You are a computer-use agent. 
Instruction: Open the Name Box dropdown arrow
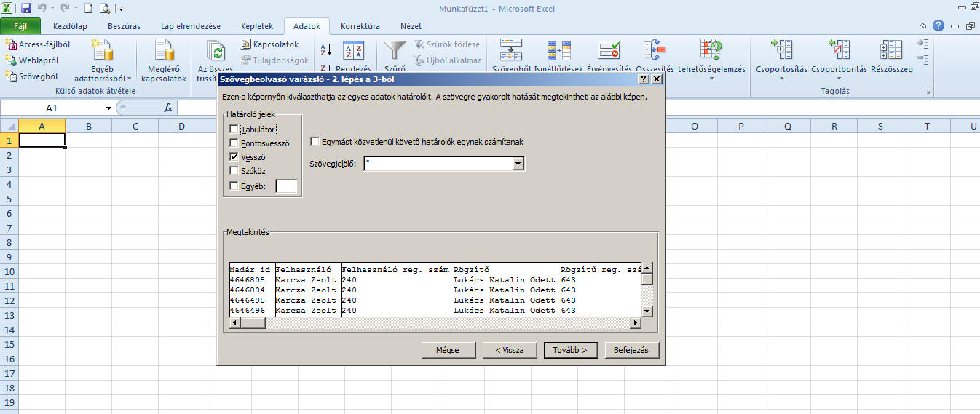point(109,108)
